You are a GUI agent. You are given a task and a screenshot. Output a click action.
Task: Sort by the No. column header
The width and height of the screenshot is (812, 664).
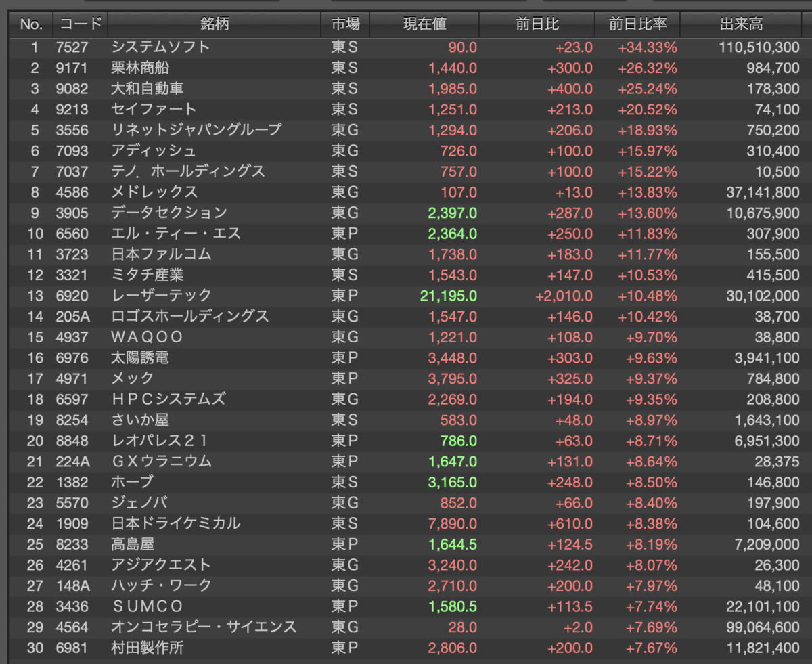pos(31,24)
